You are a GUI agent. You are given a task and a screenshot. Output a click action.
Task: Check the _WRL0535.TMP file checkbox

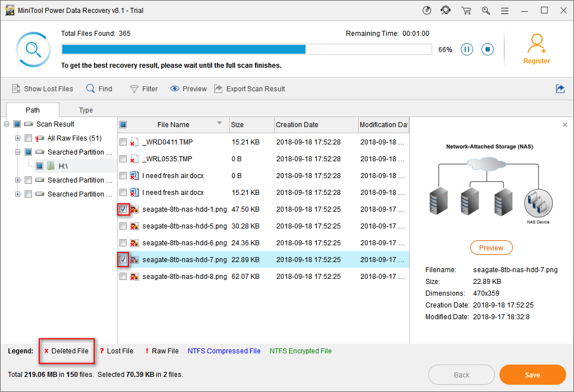[123, 158]
